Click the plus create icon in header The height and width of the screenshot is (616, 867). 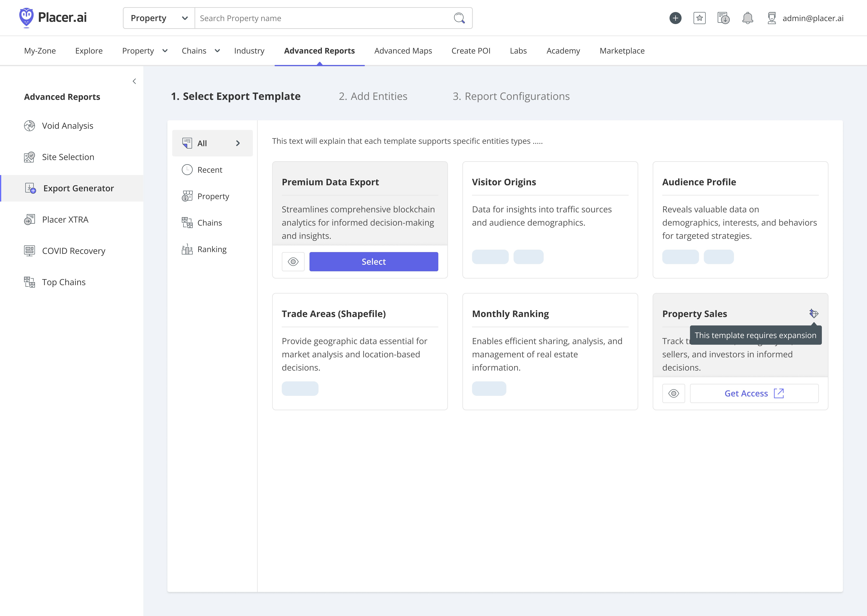(675, 18)
